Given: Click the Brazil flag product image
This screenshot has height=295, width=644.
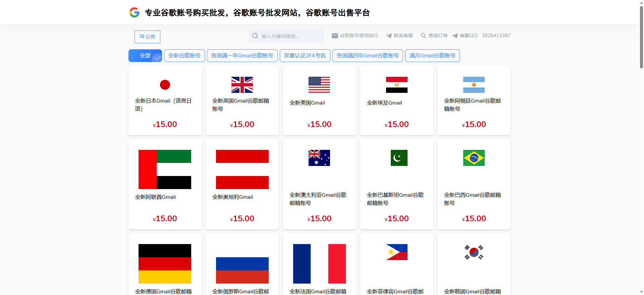Looking at the screenshot, I should [x=474, y=158].
